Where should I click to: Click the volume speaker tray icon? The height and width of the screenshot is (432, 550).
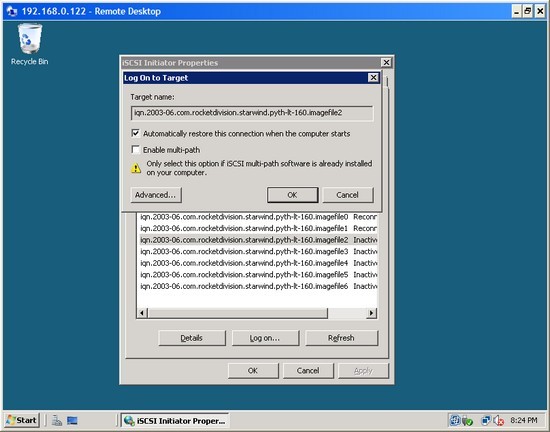tap(498, 420)
